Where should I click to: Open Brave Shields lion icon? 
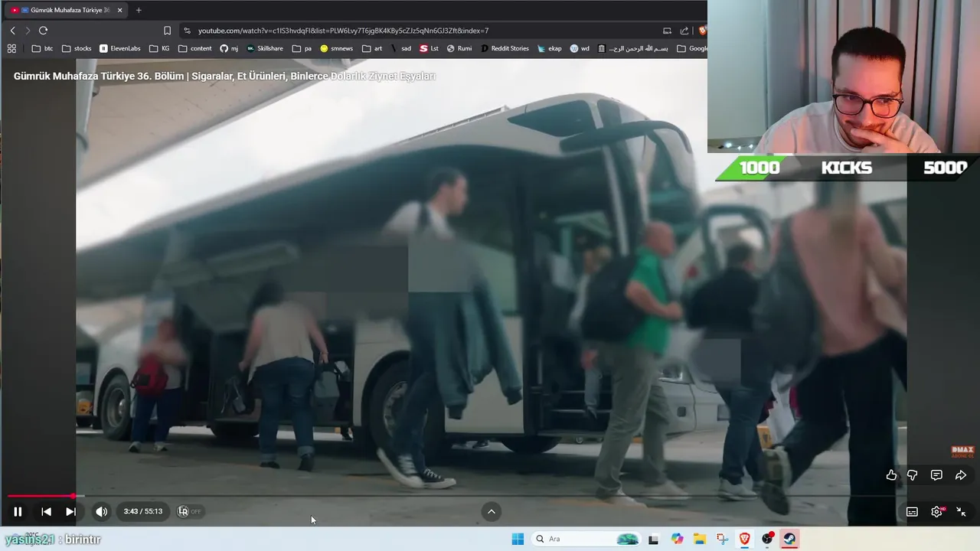click(x=703, y=31)
